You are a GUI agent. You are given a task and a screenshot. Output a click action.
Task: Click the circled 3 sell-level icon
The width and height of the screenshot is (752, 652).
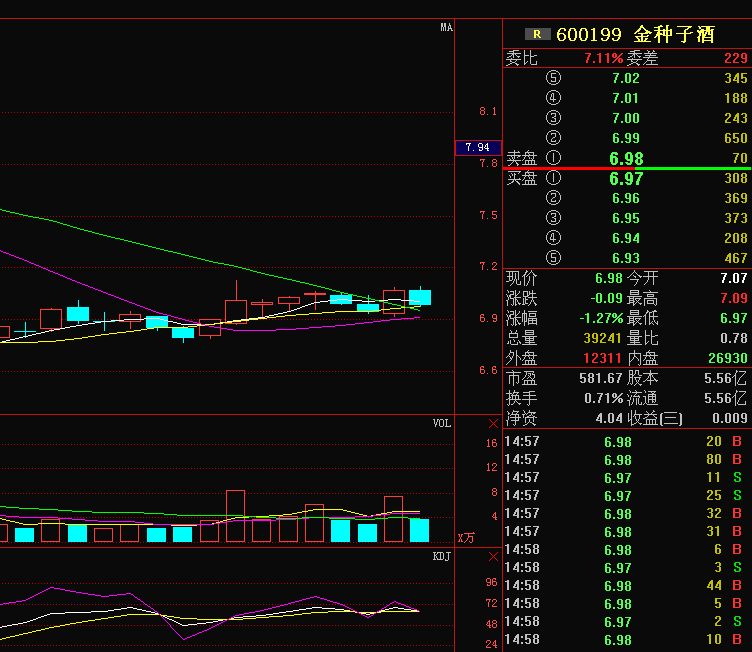(553, 118)
